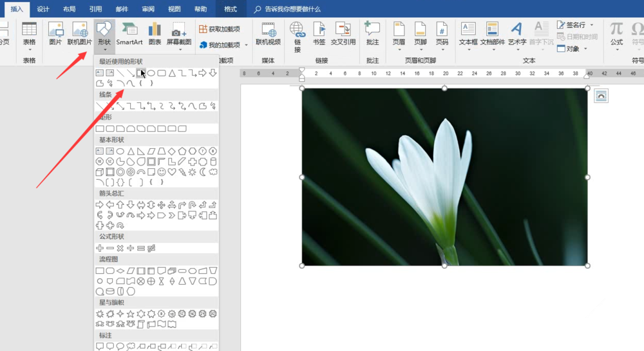644x351 pixels.
Task: Click the 批注 comment icon
Action: tap(372, 33)
